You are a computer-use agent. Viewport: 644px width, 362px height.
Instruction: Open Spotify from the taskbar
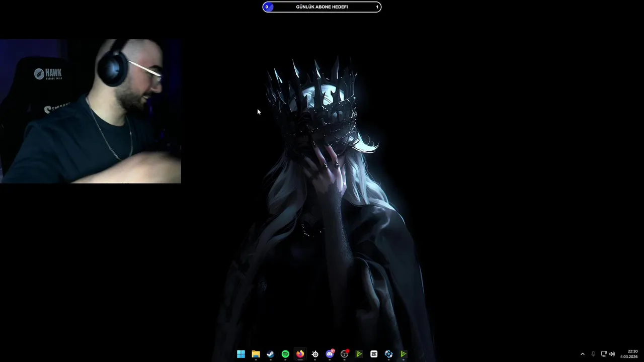tap(285, 354)
